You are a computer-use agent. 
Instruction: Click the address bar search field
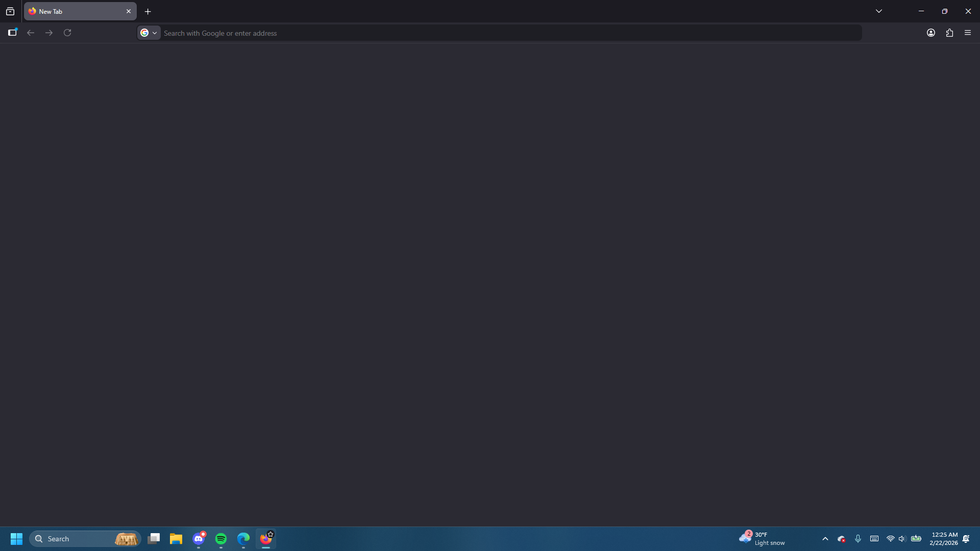510,33
